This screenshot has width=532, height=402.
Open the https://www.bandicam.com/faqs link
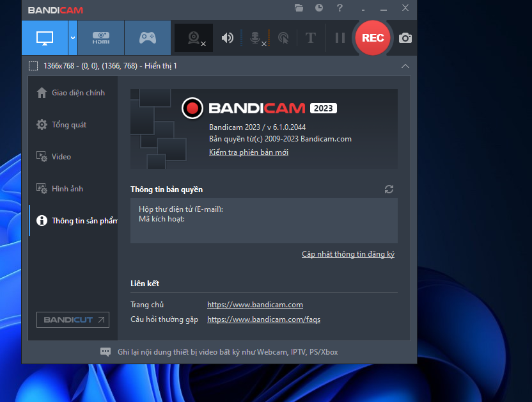pyautogui.click(x=263, y=319)
